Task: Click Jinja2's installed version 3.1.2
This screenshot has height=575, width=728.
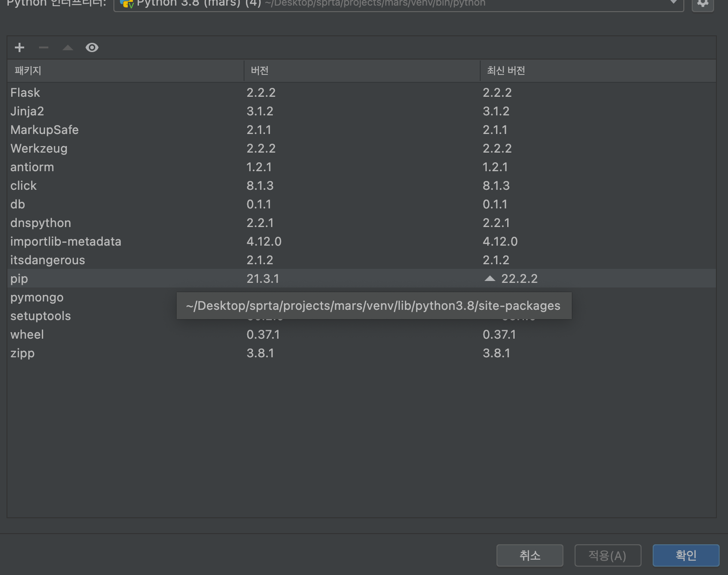Action: coord(260,111)
